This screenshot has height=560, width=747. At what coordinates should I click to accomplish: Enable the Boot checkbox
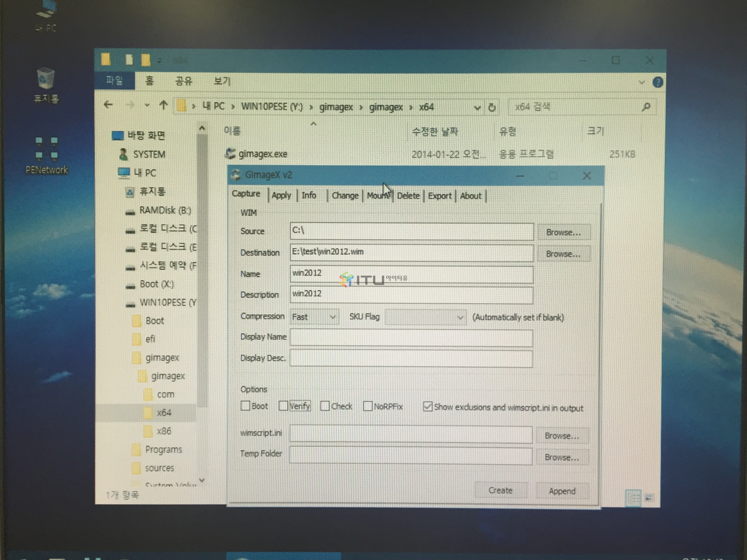pyautogui.click(x=246, y=405)
